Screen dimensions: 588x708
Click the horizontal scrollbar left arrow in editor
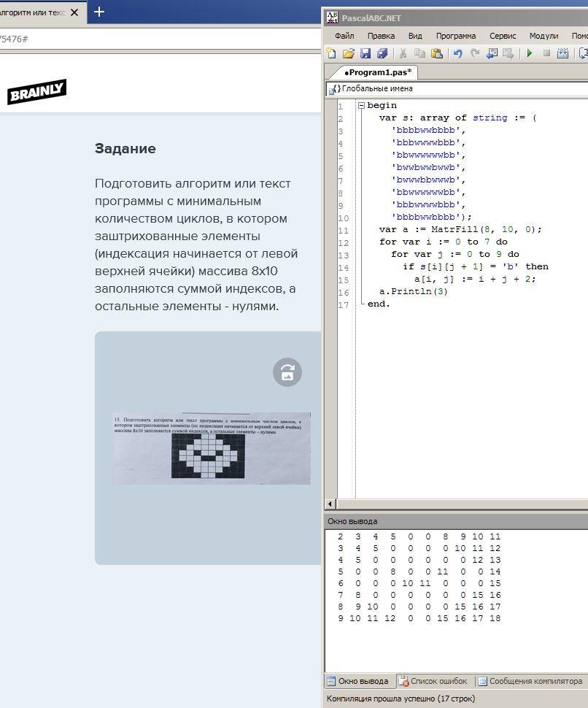330,504
